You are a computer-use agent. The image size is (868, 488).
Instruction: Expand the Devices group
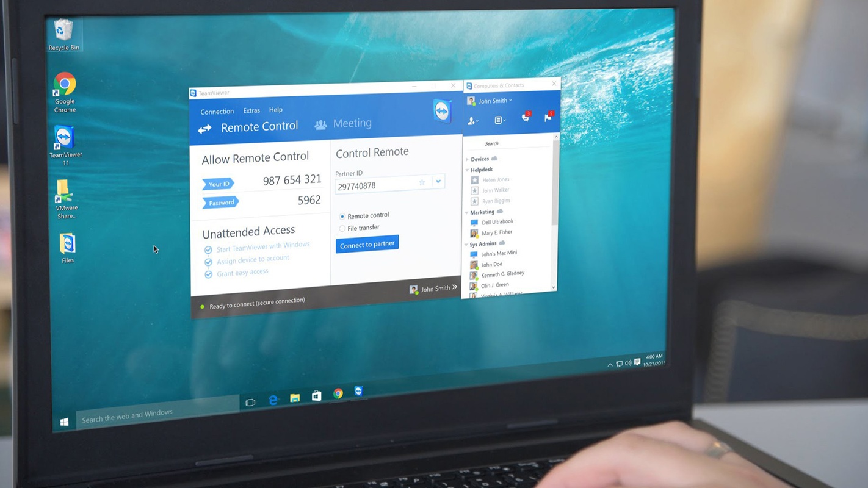click(x=468, y=160)
